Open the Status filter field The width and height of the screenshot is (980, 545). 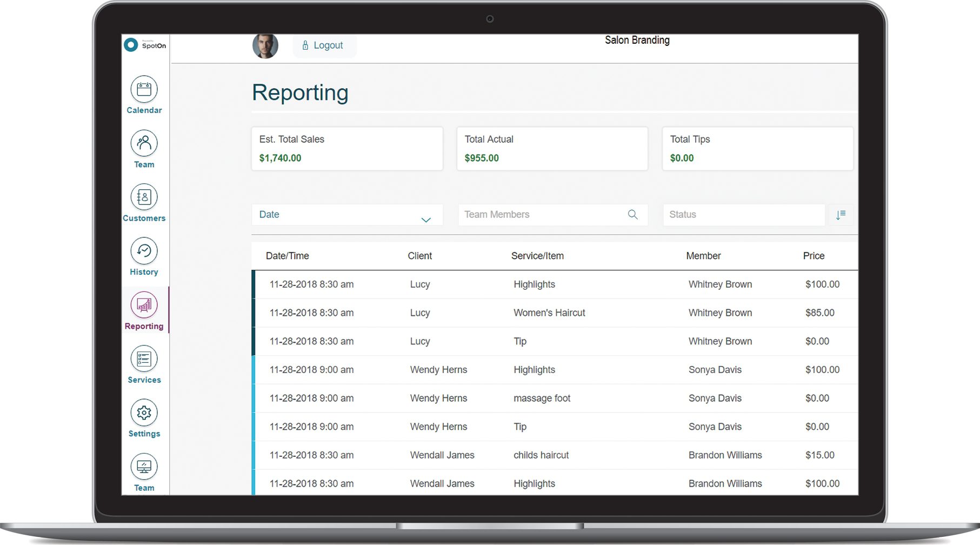744,215
